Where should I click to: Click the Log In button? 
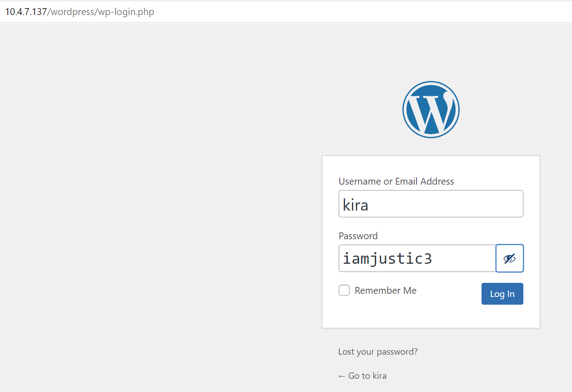(502, 294)
